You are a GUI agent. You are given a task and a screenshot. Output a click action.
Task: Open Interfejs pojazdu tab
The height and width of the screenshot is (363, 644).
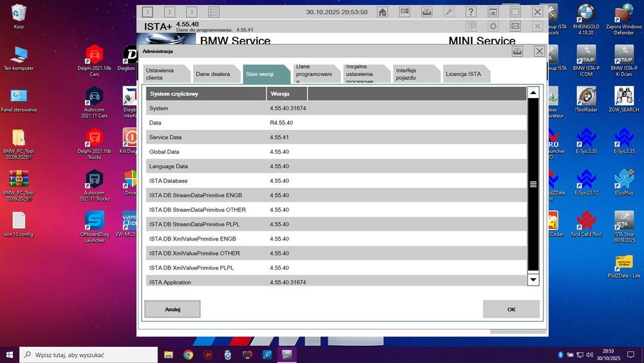[x=417, y=74]
